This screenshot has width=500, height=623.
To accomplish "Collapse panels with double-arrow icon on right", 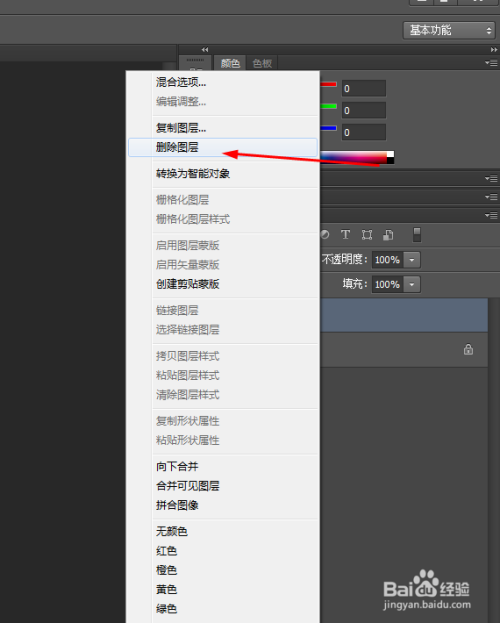I will pos(494,50).
